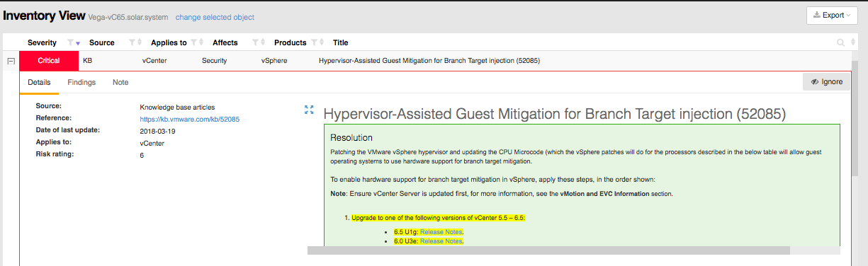Click the red Critical severity cell
868x266 pixels.
coord(48,61)
